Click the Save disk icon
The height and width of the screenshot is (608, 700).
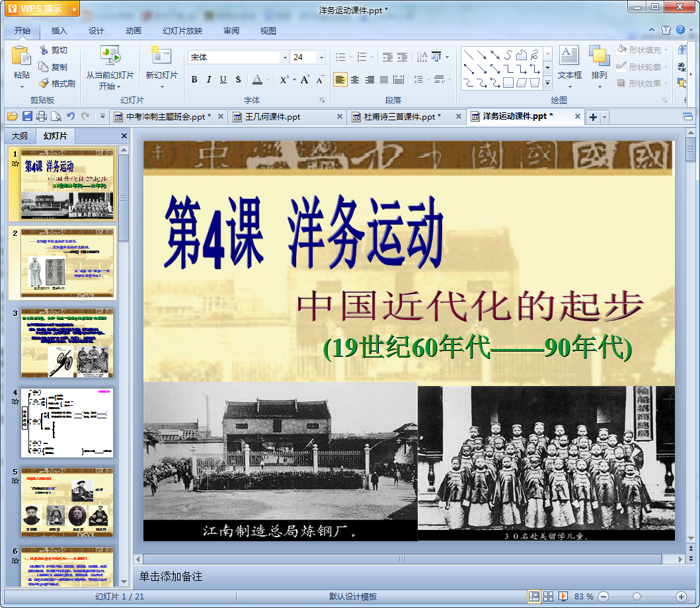(x=27, y=116)
